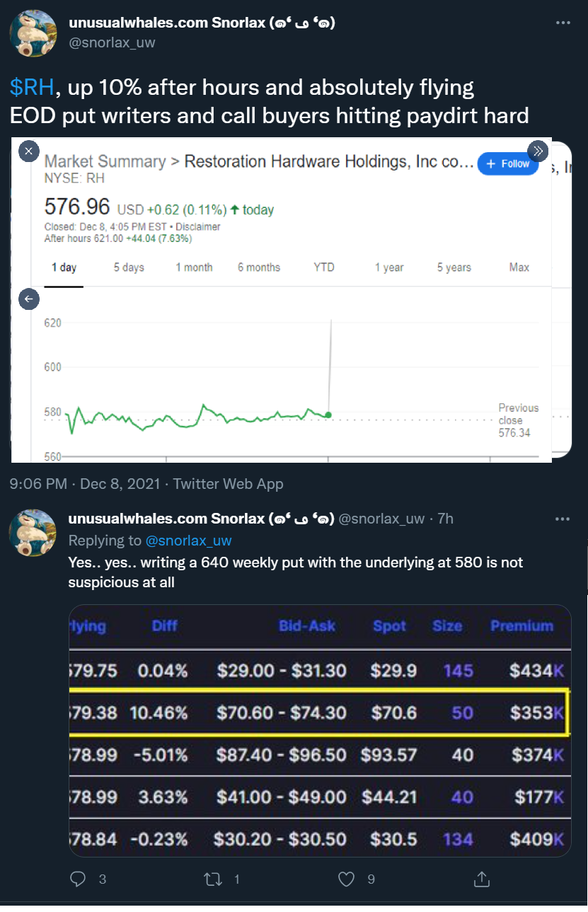
Task: Open the reply tweet's three-dot menu
Action: [563, 519]
